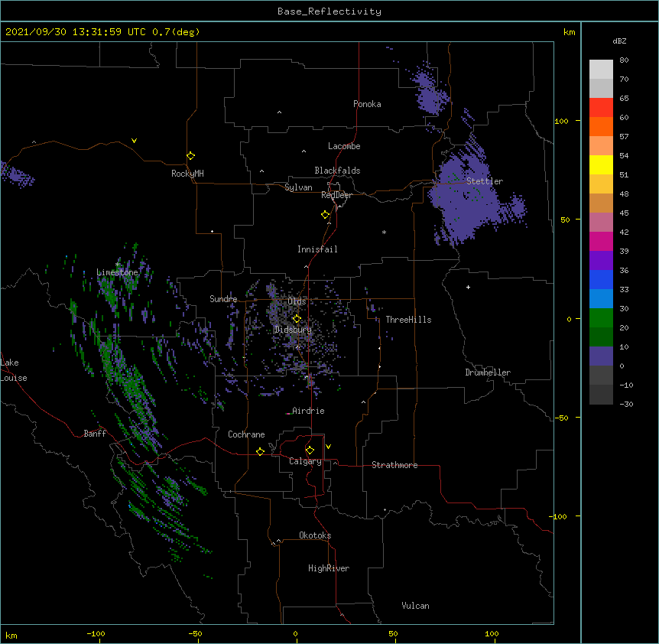Image resolution: width=659 pixels, height=644 pixels.
Task: Pick the violet 39-36 dBZ legend swatch
Action: coord(601,261)
